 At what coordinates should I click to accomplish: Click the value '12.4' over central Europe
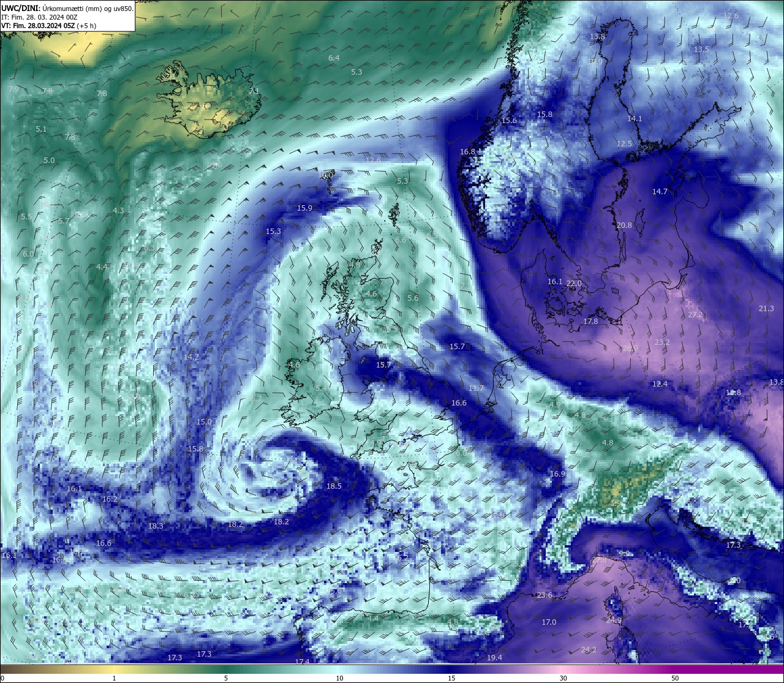(x=660, y=384)
